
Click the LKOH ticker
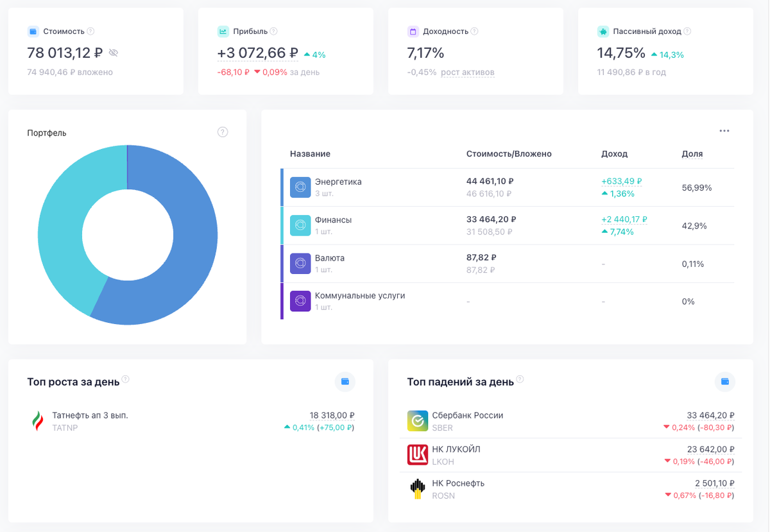tap(443, 461)
